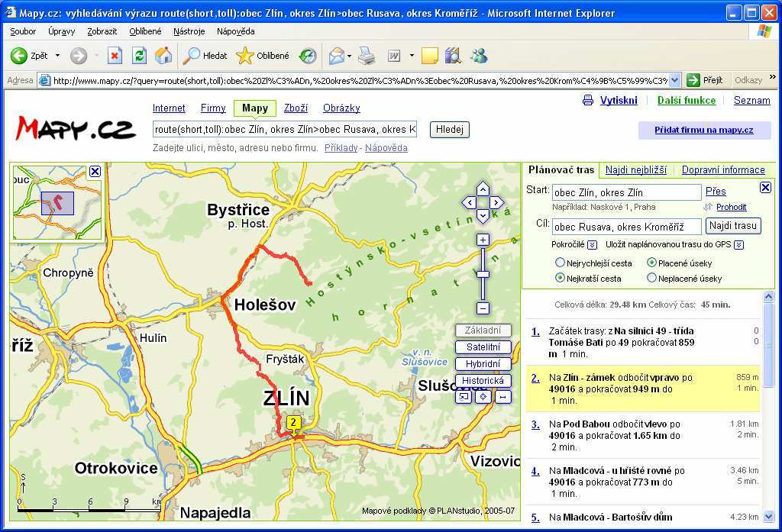Click the Prohodit swap link
This screenshot has height=532, width=782.
[731, 207]
